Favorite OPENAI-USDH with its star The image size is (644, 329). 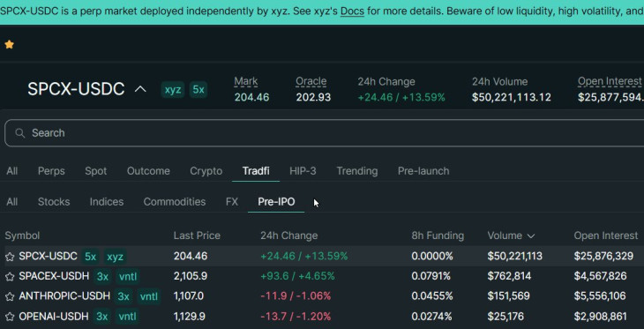point(10,317)
